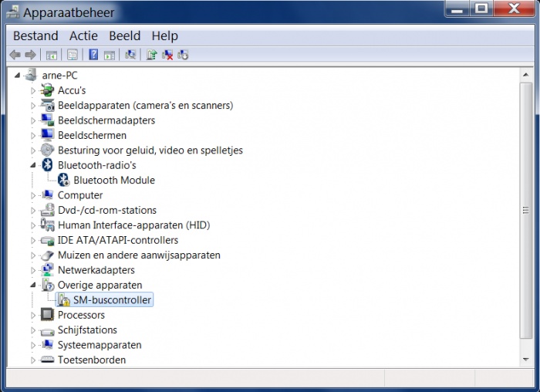The image size is (540, 392).
Task: Click the scrollbar up arrow
Action: point(526,74)
